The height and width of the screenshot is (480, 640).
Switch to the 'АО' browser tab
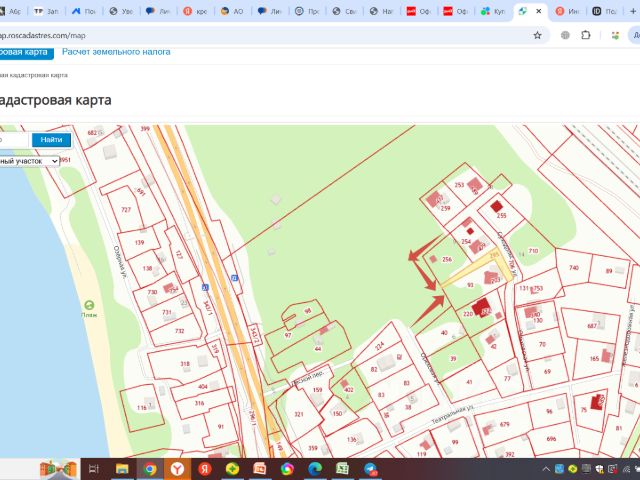[233, 11]
